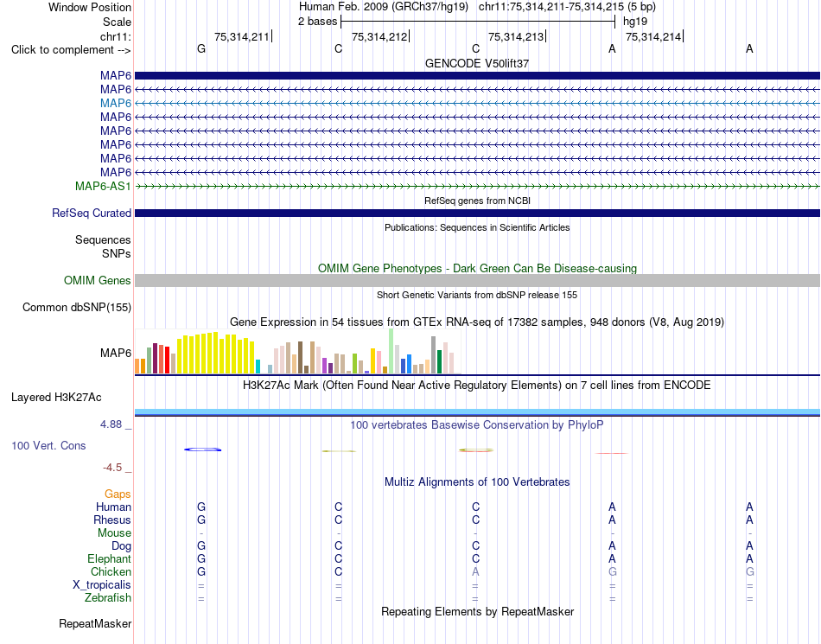This screenshot has height=644, width=821.
Task: Click the 'Common dbSNP(155)' label
Action: pyautogui.click(x=77, y=308)
